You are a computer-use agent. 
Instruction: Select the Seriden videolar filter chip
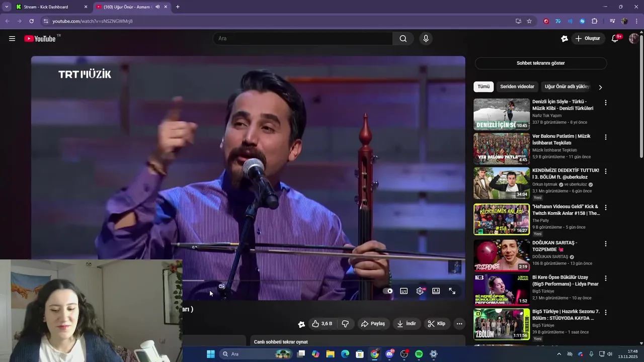pyautogui.click(x=517, y=86)
